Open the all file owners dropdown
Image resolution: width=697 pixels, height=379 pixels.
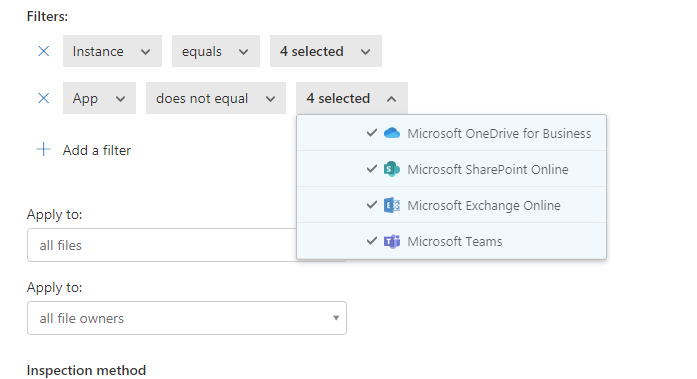[187, 318]
